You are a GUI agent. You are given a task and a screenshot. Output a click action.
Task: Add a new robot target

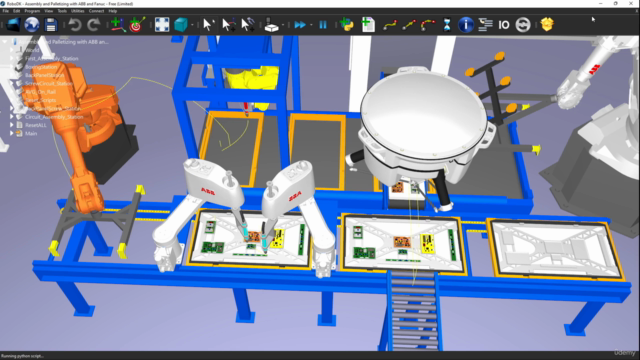tap(137, 25)
